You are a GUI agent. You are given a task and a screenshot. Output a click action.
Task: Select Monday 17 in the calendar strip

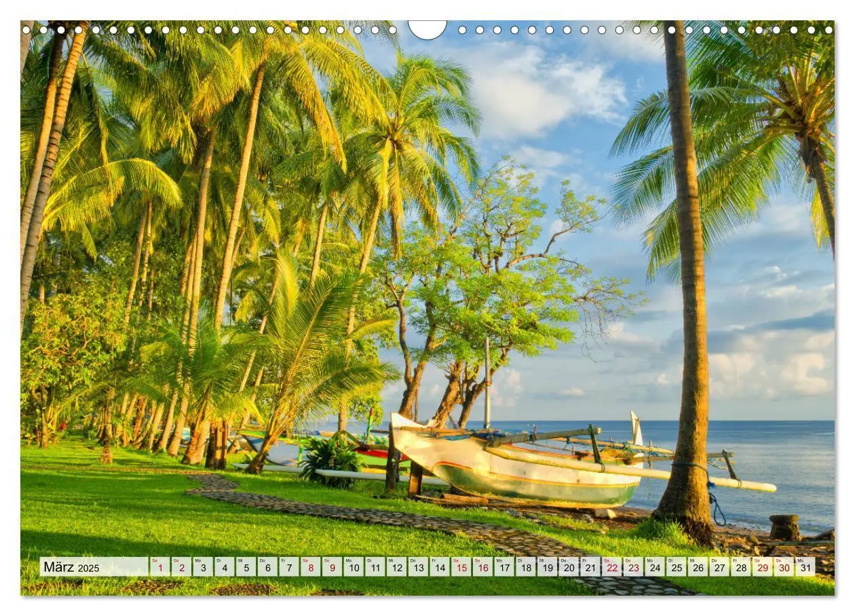[504, 567]
